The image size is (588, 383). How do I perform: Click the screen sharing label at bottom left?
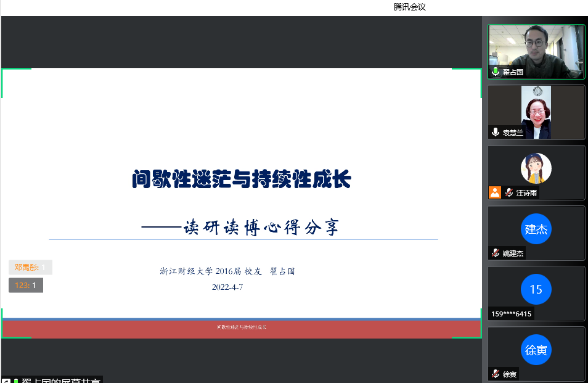pos(55,380)
